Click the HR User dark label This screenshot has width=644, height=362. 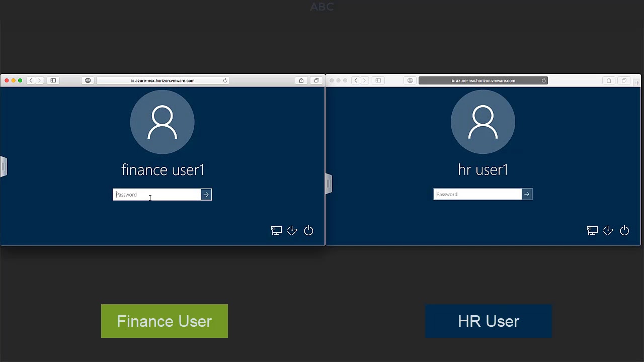[489, 321]
